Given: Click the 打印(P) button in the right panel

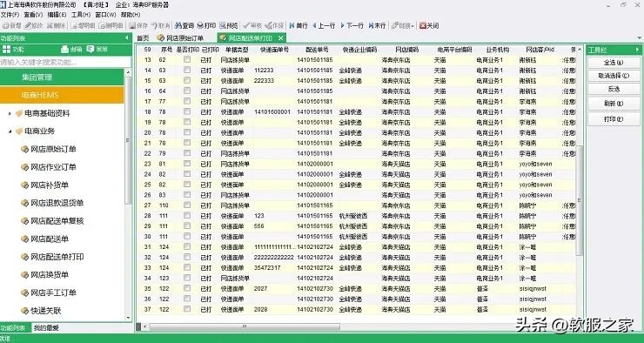Looking at the screenshot, I should click(614, 119).
